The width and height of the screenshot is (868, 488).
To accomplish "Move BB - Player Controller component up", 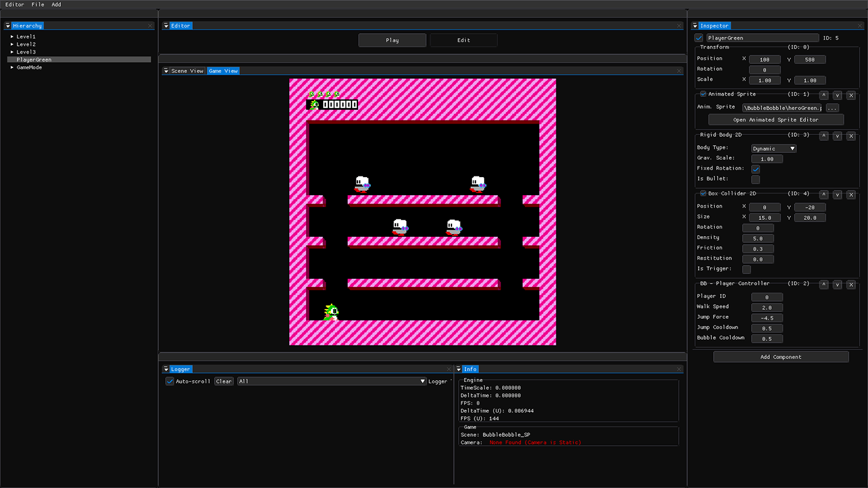I will (824, 284).
